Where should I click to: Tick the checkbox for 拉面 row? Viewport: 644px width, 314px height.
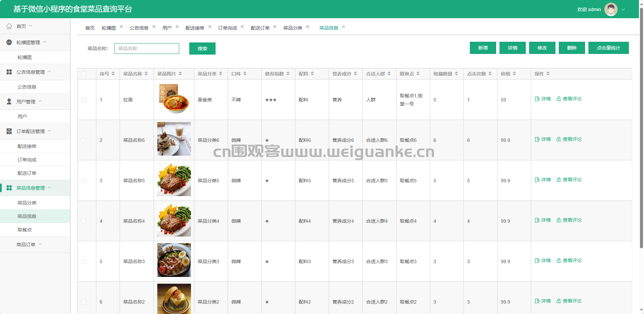pos(84,100)
